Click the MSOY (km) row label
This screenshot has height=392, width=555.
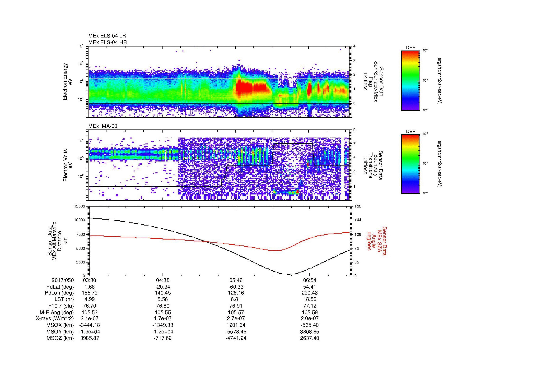[x=60, y=332]
